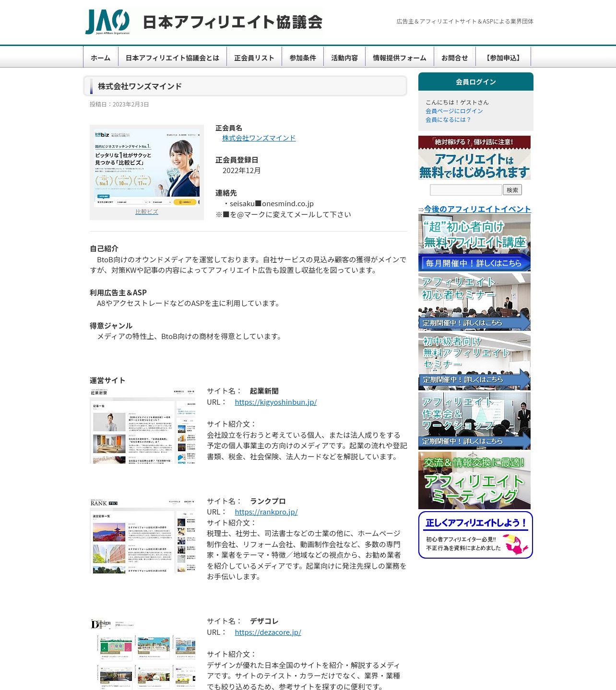616x690 pixels.
Task: Click 会員になるには？ link
Action: (449, 119)
